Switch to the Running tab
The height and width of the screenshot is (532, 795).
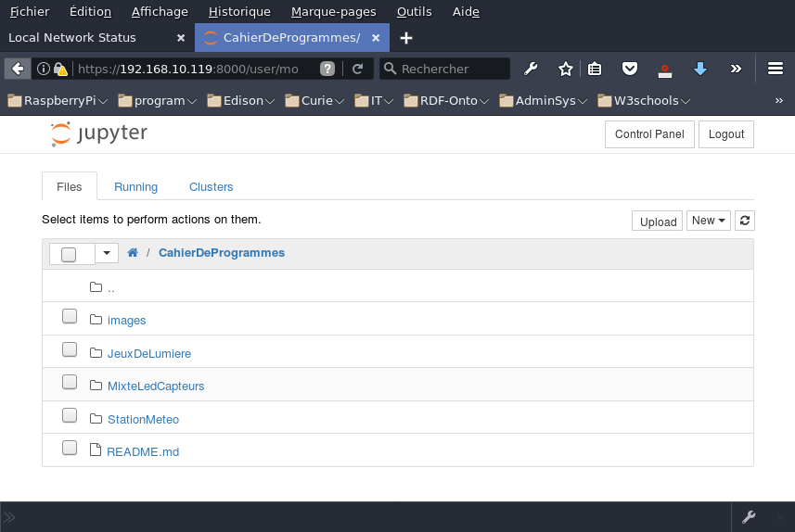[x=135, y=186]
